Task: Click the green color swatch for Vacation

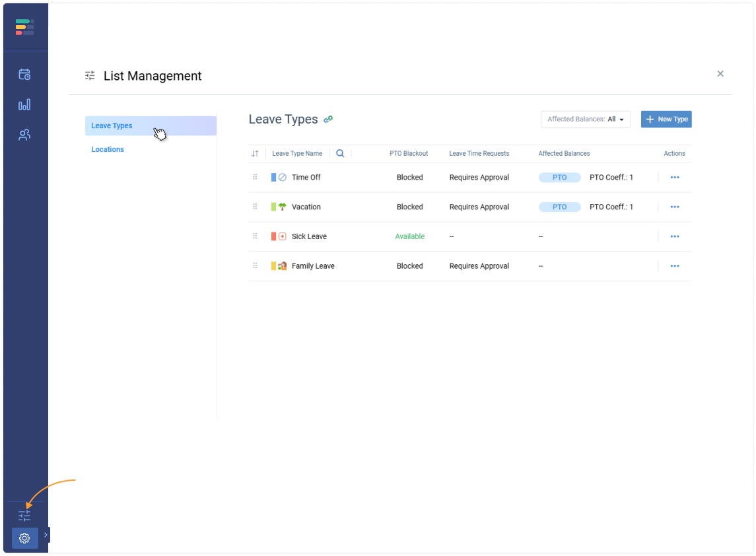Action: [x=274, y=207]
